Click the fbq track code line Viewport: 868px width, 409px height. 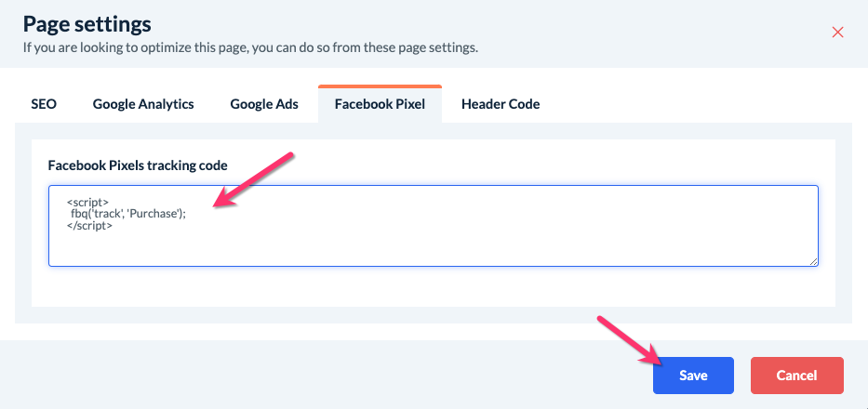128,213
